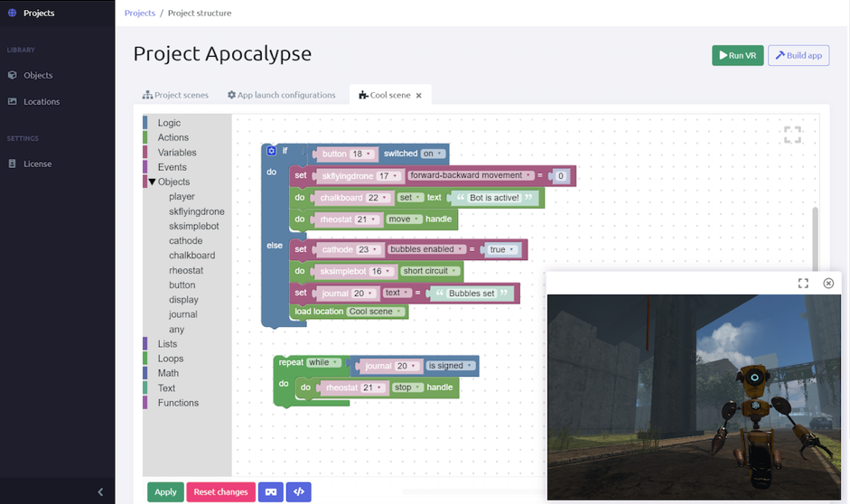The image size is (850, 504).
Task: Open the true/false value dropdown
Action: point(501,249)
